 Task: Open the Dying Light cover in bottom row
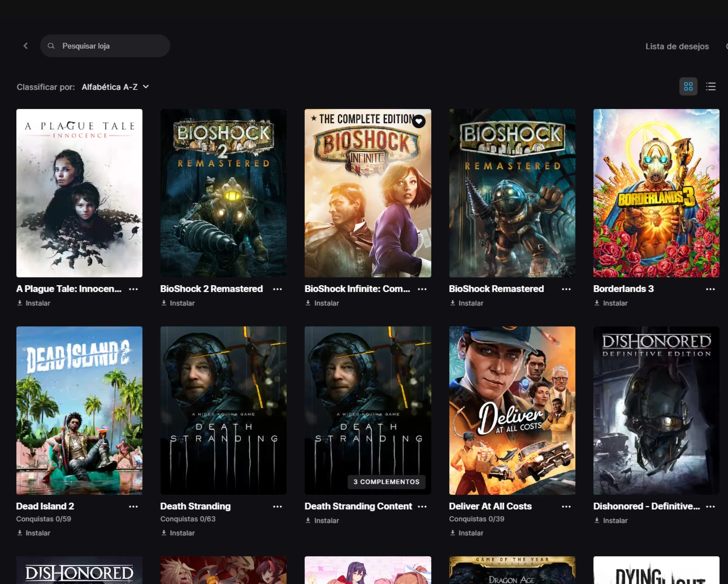click(x=656, y=570)
